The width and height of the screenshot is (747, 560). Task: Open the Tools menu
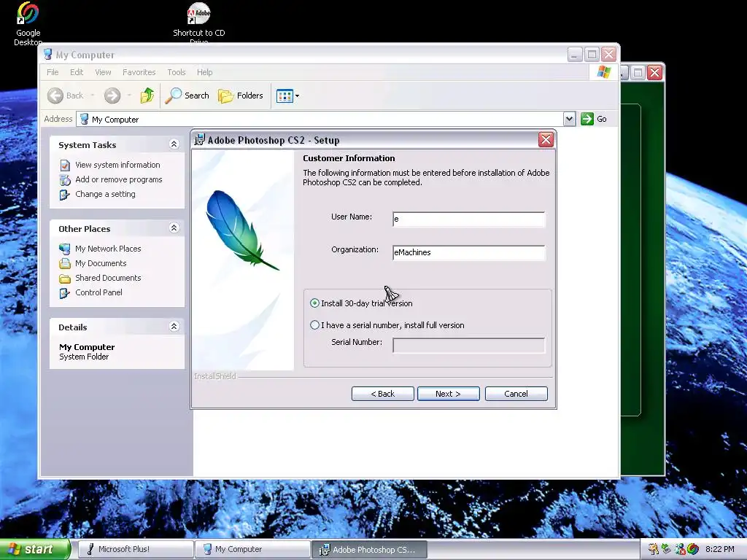point(177,72)
